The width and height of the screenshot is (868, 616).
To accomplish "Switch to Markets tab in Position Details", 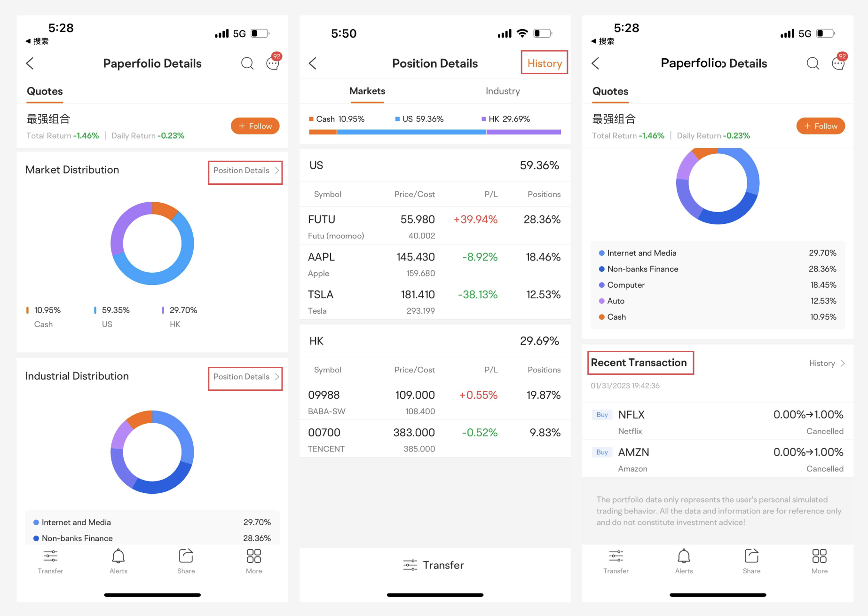I will click(x=367, y=91).
